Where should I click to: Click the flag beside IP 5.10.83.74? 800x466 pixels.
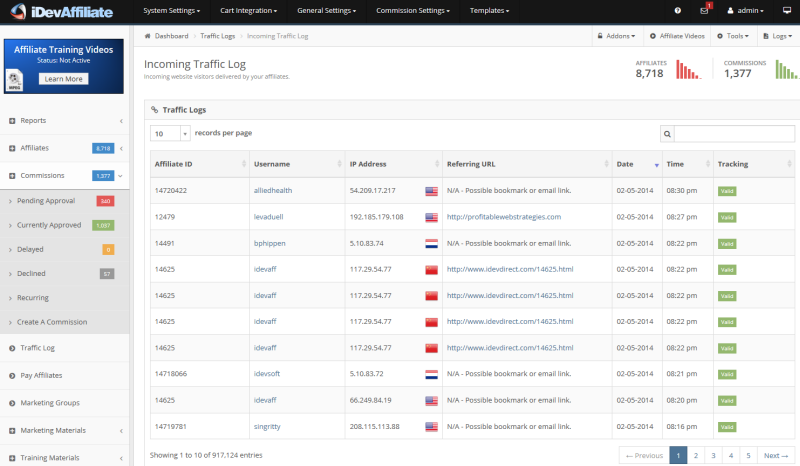[432, 244]
